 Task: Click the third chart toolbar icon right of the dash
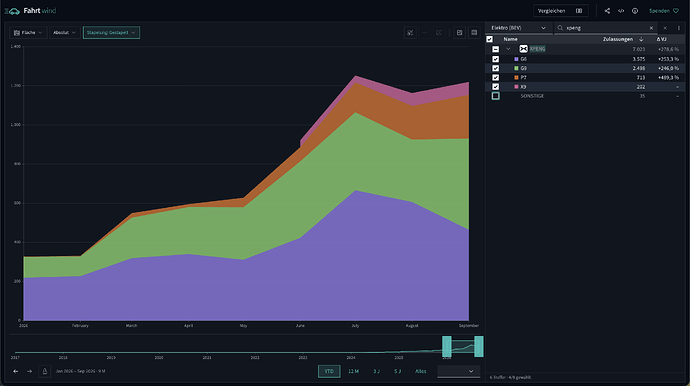tap(439, 33)
